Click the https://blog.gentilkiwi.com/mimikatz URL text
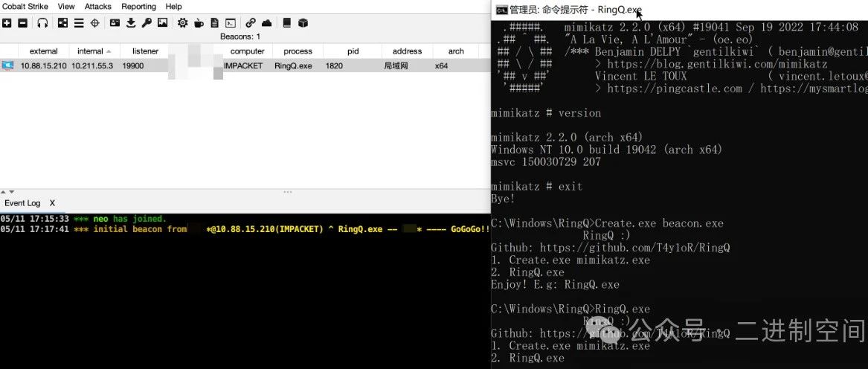This screenshot has height=369, width=868. pyautogui.click(x=717, y=64)
